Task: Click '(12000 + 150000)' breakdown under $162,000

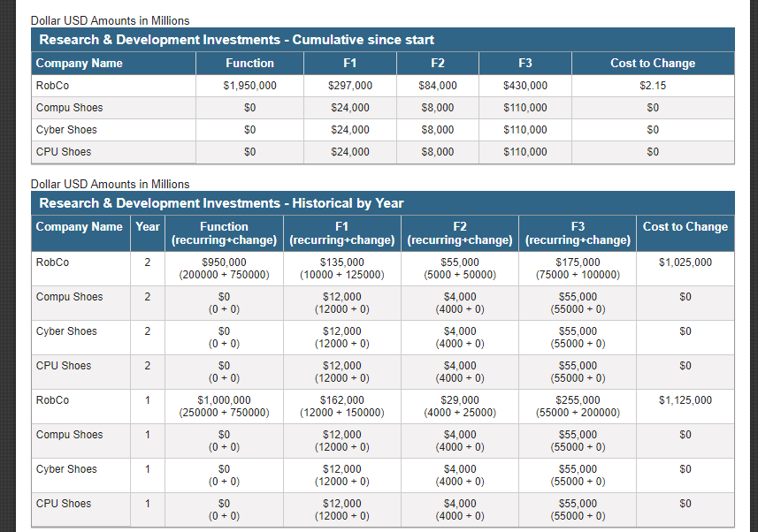Action: (x=341, y=413)
